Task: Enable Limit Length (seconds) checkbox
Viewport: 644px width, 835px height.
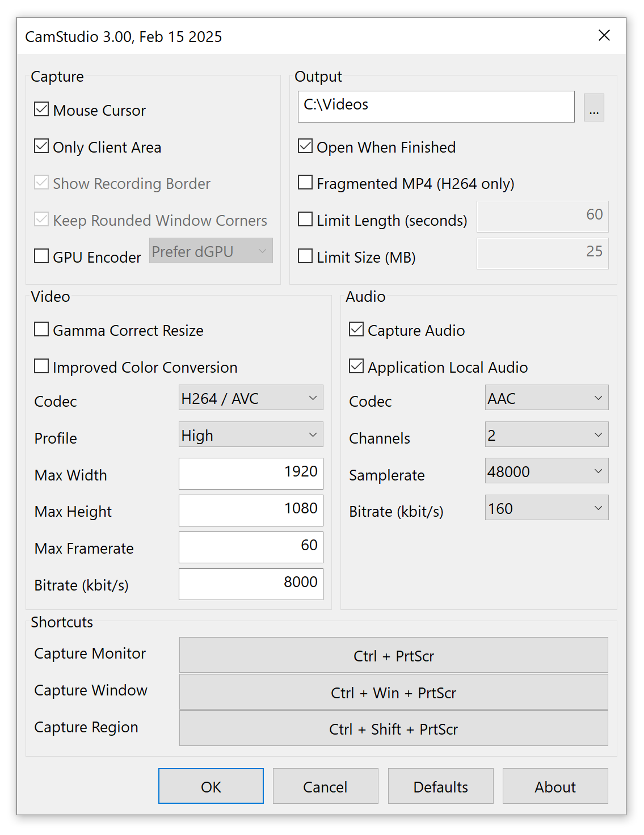Action: tap(305, 220)
